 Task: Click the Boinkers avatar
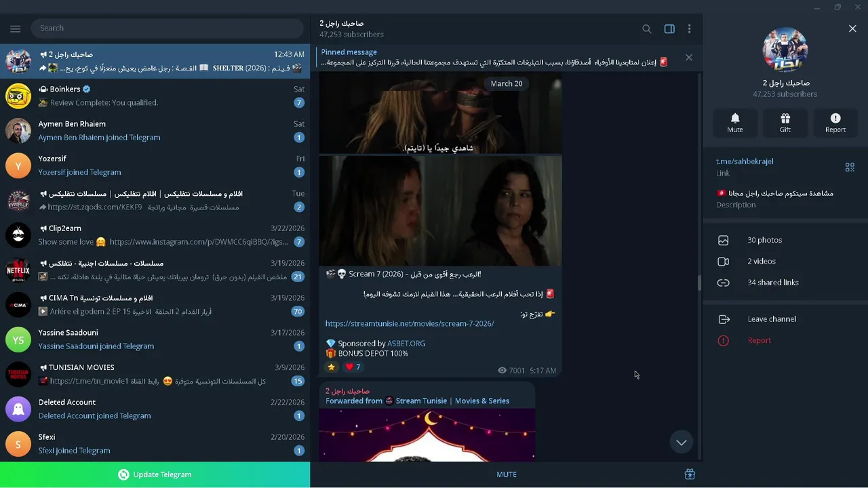[18, 96]
